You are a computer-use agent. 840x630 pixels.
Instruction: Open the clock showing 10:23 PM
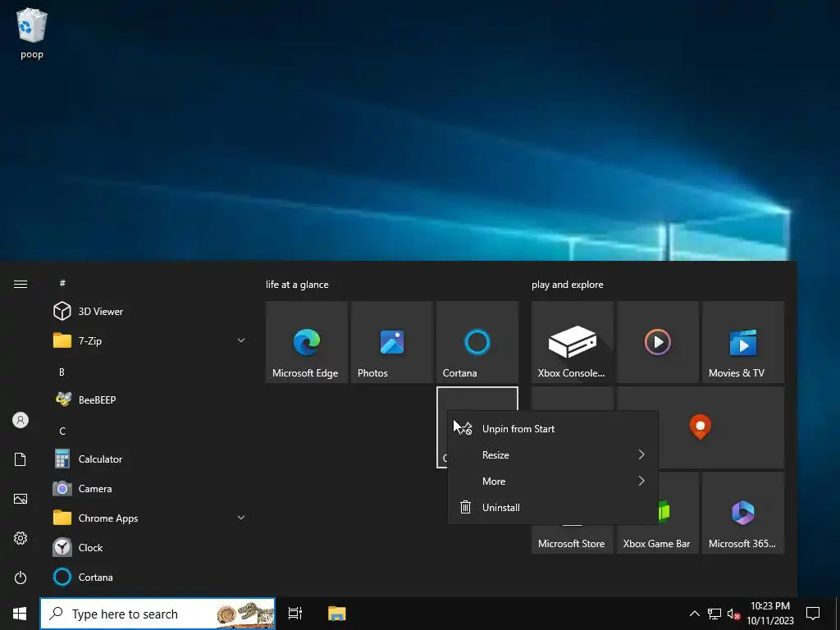(769, 614)
